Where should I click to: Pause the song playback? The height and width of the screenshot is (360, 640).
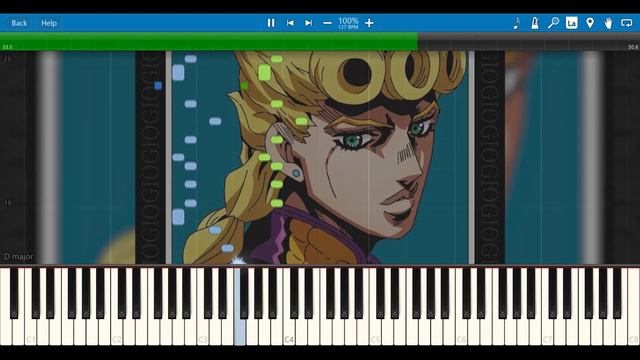271,23
